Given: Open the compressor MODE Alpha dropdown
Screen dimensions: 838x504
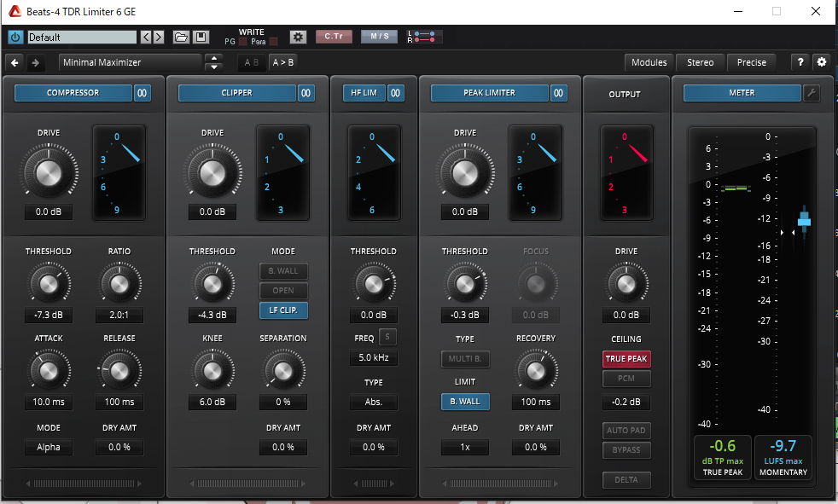Looking at the screenshot, I should click(49, 448).
